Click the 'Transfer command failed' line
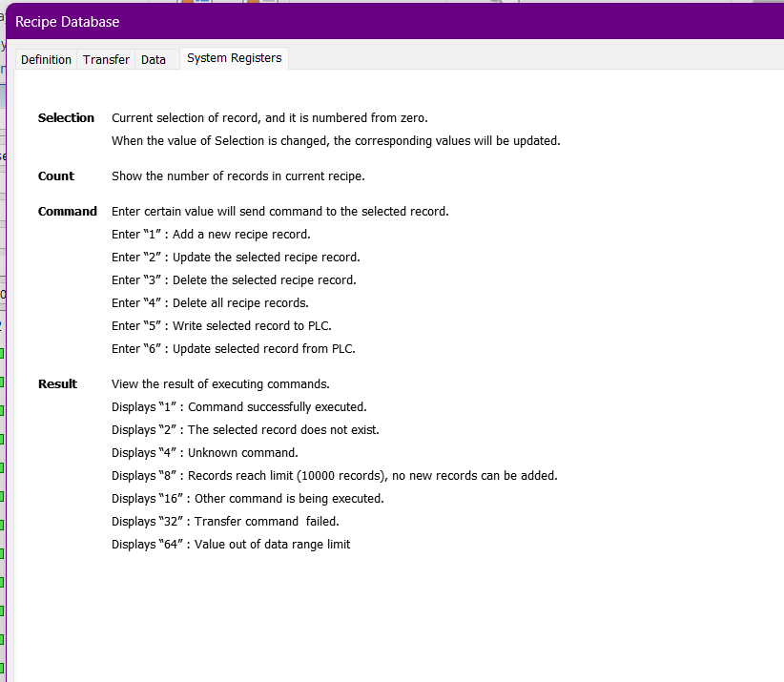Viewport: 784px width, 682px height. click(225, 522)
